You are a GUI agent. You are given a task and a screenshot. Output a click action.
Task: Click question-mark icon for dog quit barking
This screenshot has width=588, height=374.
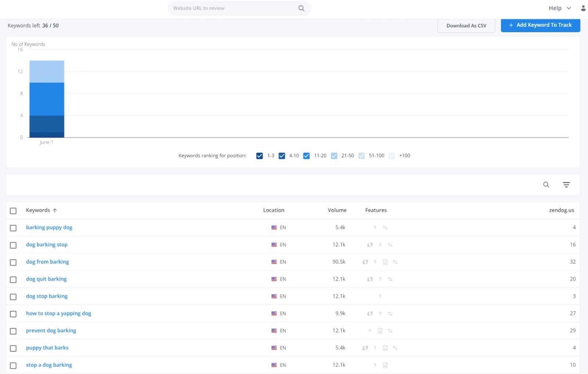tap(380, 279)
